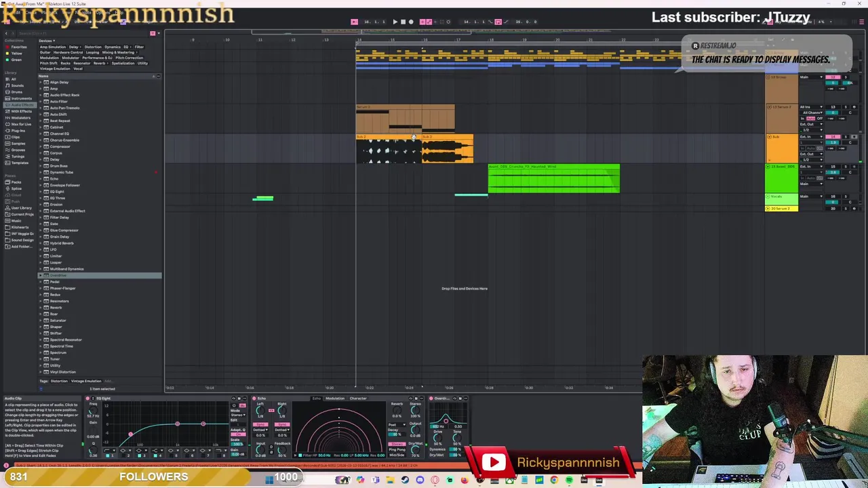Toggle EQ Eight filter band 3
Image resolution: width=868 pixels, height=488 pixels.
pyautogui.click(x=140, y=455)
